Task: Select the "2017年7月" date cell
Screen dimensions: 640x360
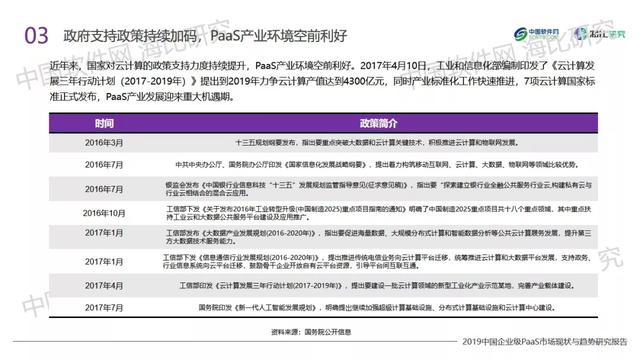Action: [x=104, y=308]
